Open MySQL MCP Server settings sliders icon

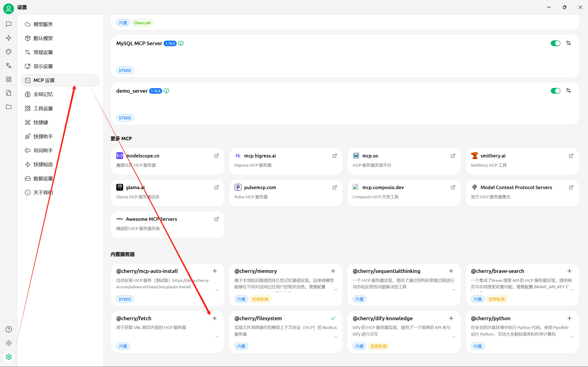[568, 43]
